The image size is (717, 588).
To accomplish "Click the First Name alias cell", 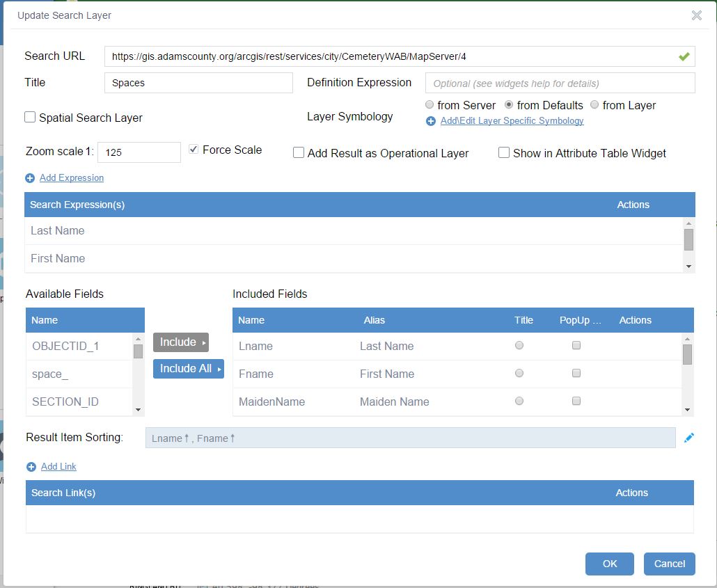I will pyautogui.click(x=387, y=374).
